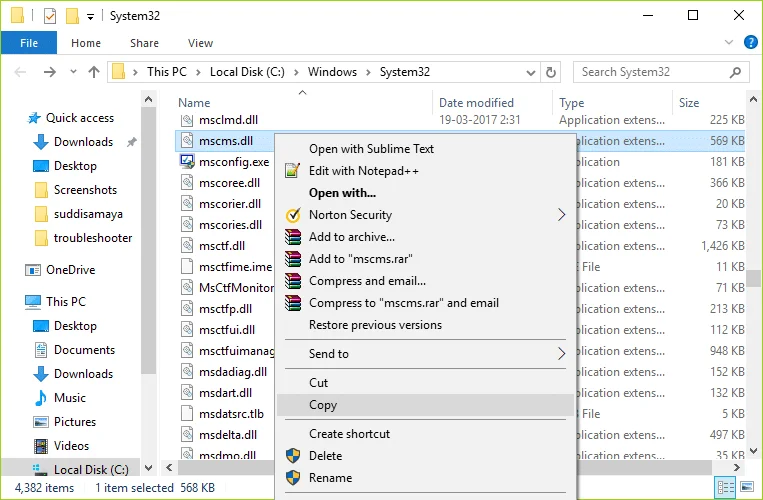Click the Properties quick access toolbar icon
Screen dimensions: 763x500
click(50, 17)
